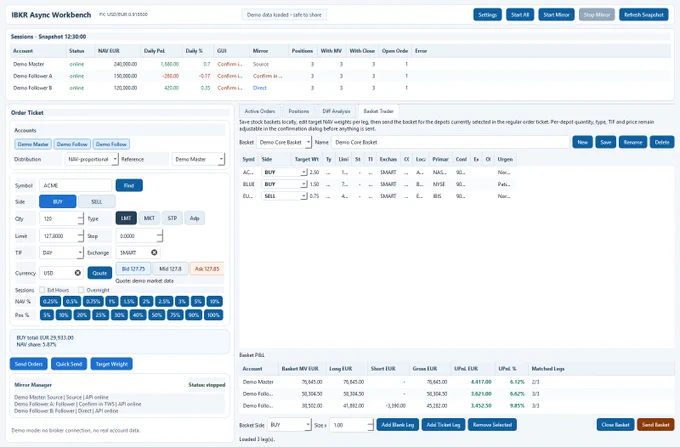680x447 pixels.
Task: Enable the Overnight checkbox
Action: pos(81,290)
